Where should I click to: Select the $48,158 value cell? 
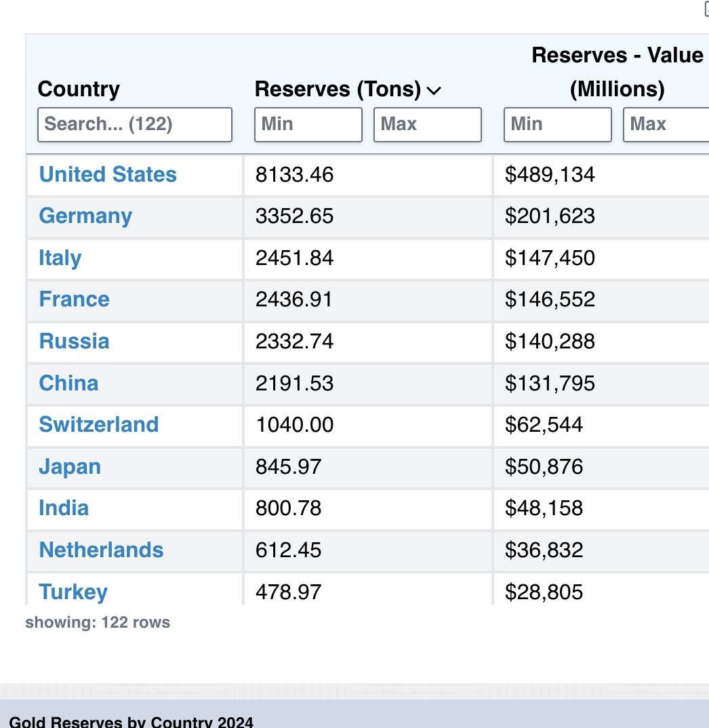point(601,509)
